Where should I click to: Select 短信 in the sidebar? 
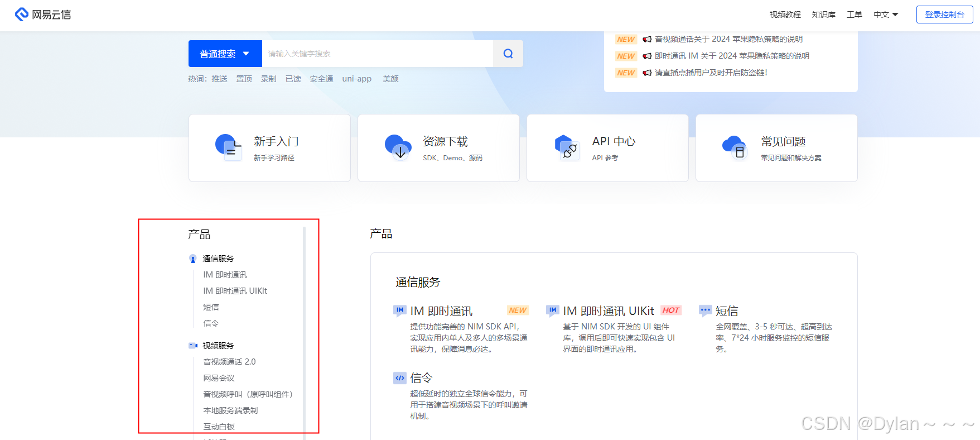[x=211, y=307]
